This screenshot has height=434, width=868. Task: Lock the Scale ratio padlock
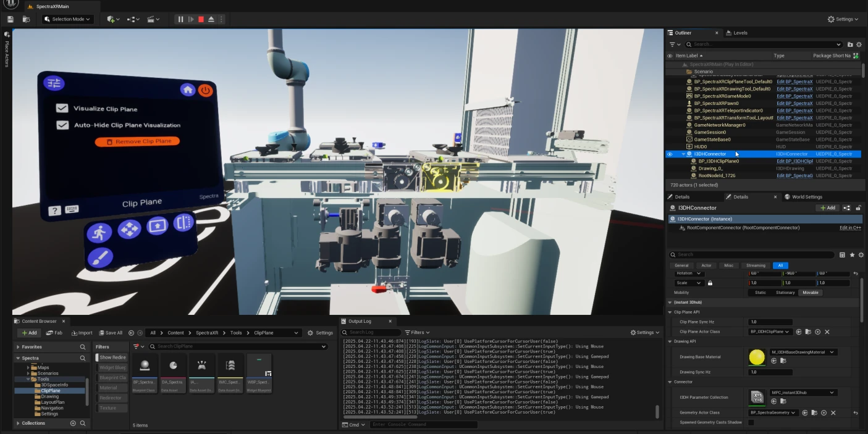tap(710, 283)
